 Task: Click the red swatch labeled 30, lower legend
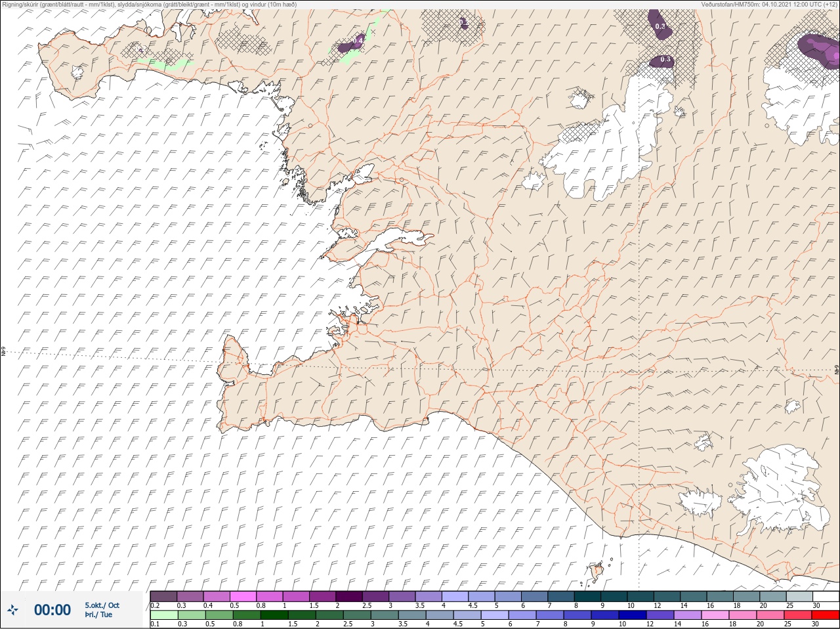[826, 615]
